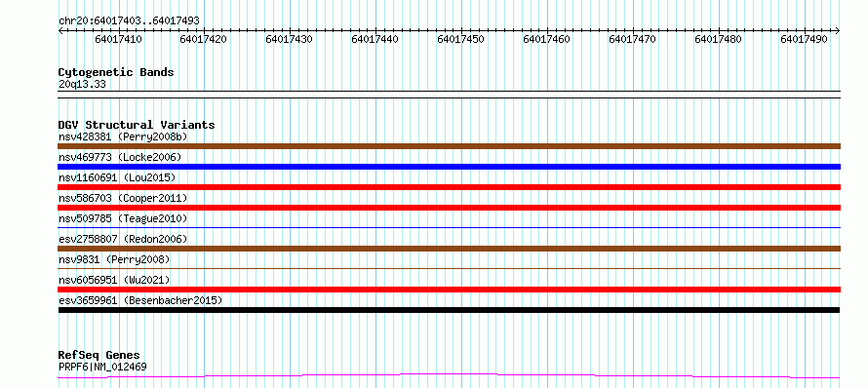Select the red nsv586703 variant bar

pos(449,208)
